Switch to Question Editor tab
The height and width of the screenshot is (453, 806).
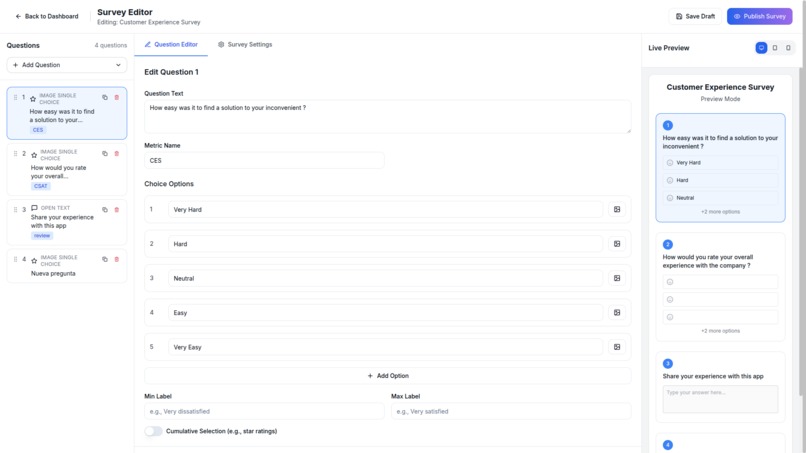coord(171,45)
